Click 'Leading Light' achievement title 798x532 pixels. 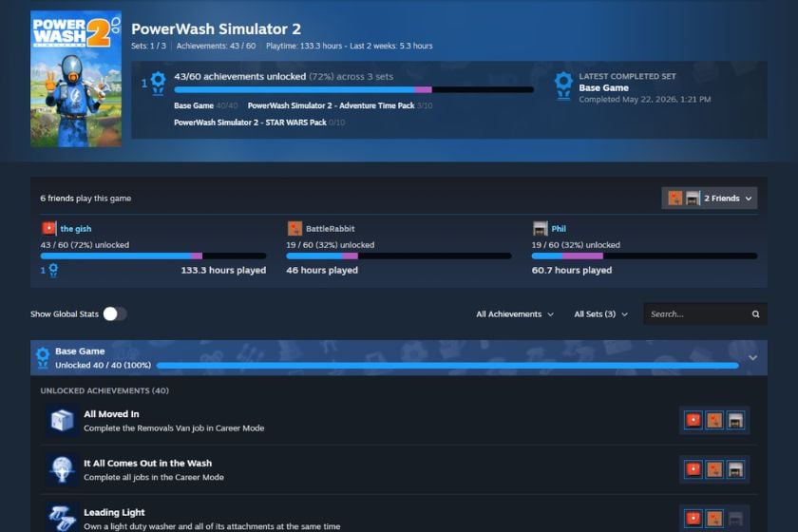114,512
